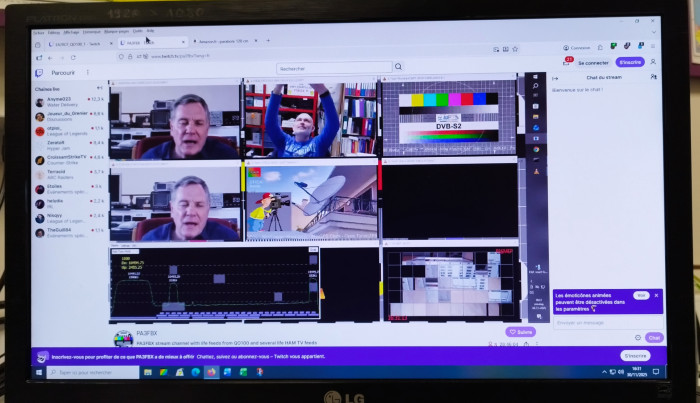Open the Jeueur_du_Grenier live channel
Viewport: 700px width, 403px height.
click(70, 116)
